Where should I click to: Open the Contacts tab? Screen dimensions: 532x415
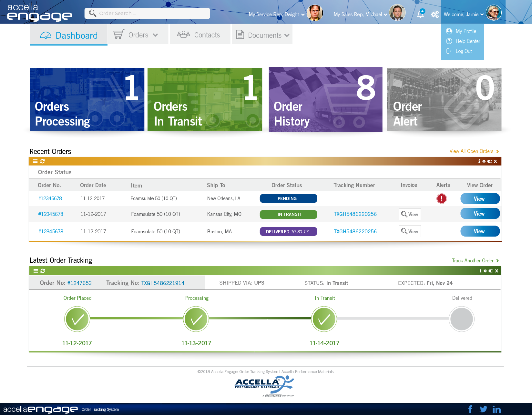pos(200,35)
